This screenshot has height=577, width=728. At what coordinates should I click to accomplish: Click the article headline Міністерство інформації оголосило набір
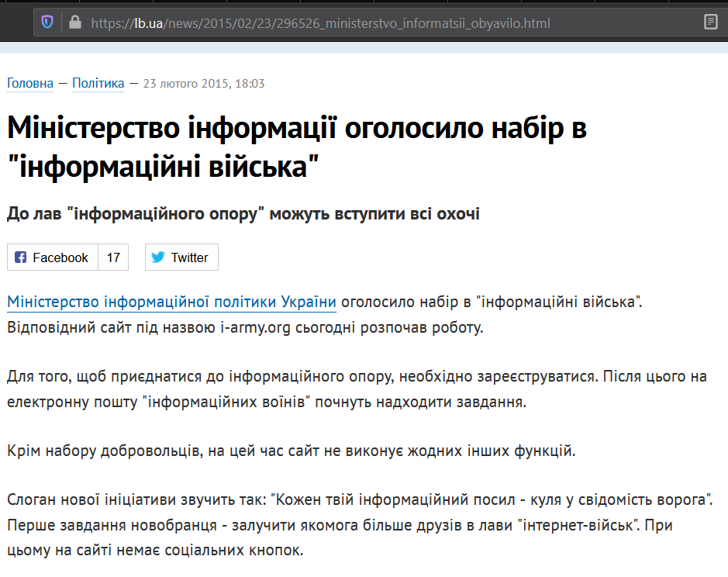pyautogui.click(x=297, y=147)
